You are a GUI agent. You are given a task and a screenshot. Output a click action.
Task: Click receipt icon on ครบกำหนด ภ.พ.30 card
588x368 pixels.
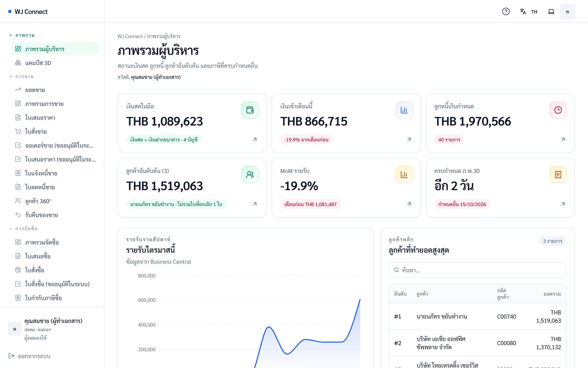pos(558,175)
